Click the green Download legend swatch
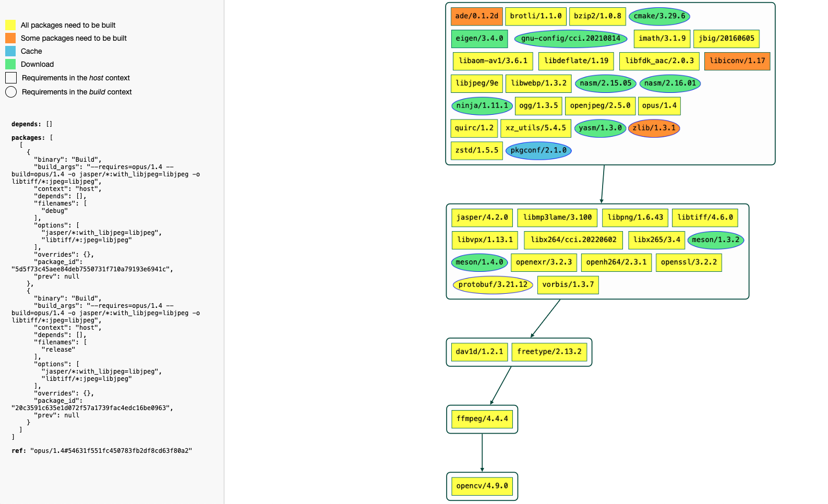Image resolution: width=828 pixels, height=504 pixels. click(10, 64)
